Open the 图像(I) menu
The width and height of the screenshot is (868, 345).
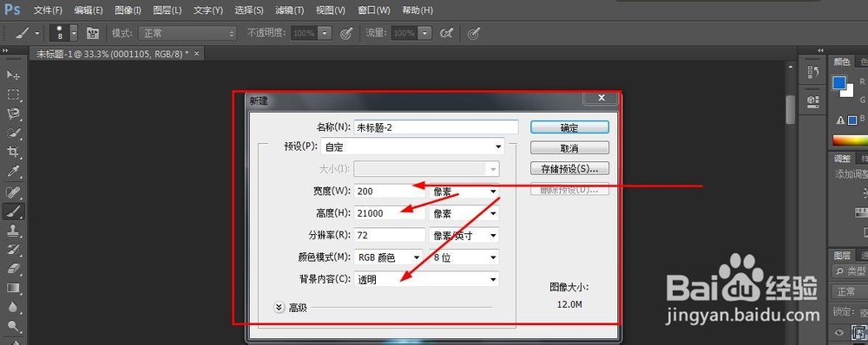(x=128, y=10)
